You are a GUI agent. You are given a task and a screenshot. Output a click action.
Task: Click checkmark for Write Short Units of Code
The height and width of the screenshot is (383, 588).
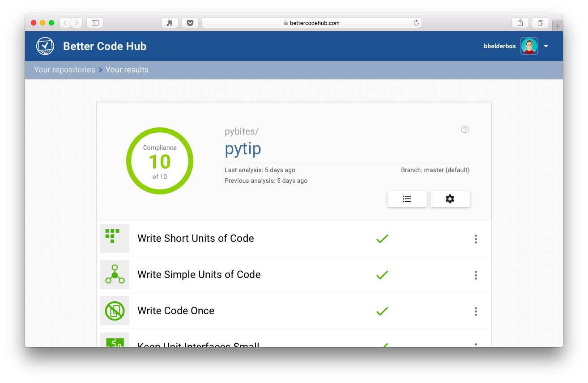click(382, 239)
